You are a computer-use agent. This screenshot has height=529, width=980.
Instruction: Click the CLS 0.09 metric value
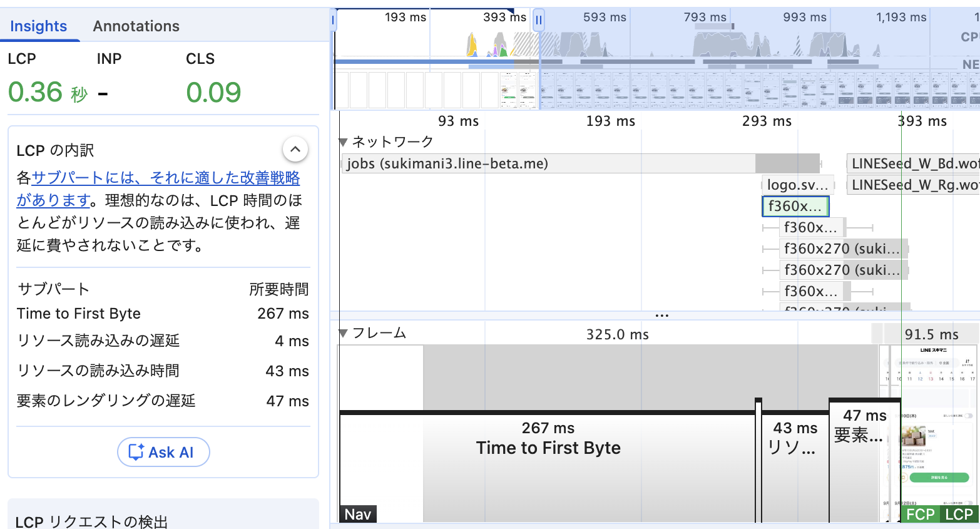[x=213, y=93]
